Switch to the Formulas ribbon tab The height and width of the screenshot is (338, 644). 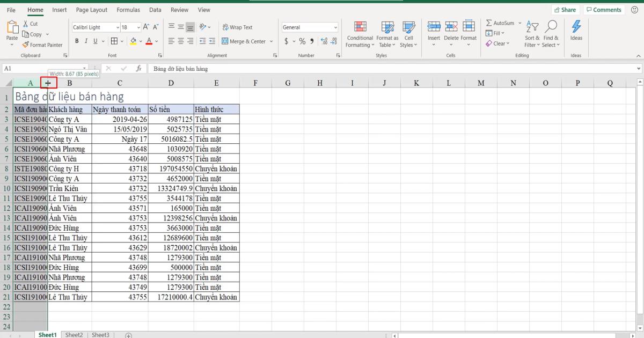click(x=128, y=10)
